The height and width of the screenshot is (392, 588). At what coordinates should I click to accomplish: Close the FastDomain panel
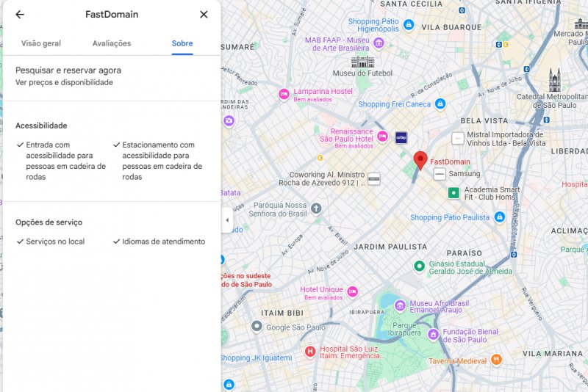point(204,14)
